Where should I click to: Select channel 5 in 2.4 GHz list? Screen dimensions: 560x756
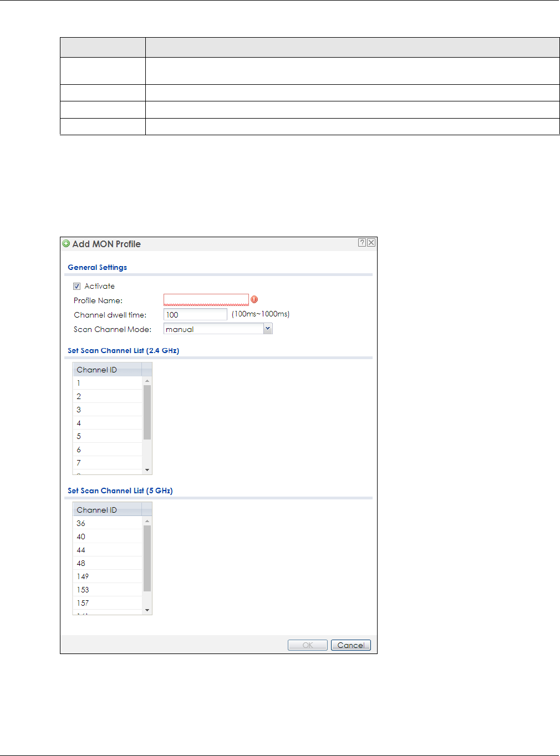coord(108,436)
